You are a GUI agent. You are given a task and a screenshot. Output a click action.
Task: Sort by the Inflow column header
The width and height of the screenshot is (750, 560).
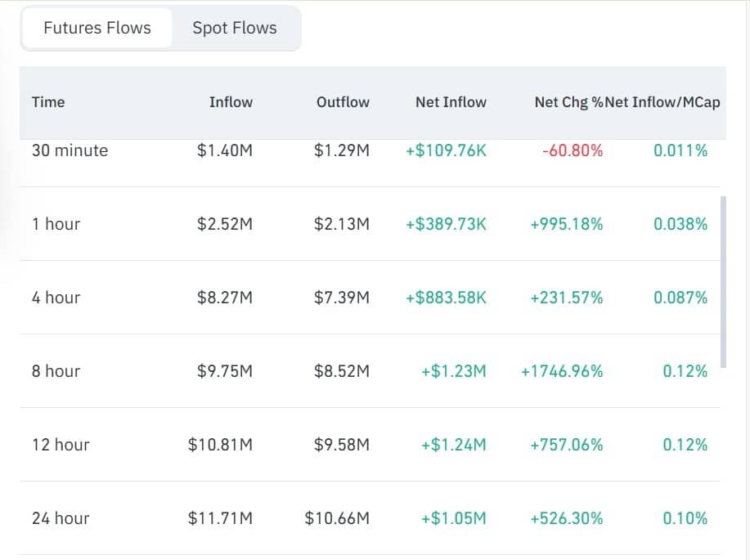pyautogui.click(x=231, y=102)
